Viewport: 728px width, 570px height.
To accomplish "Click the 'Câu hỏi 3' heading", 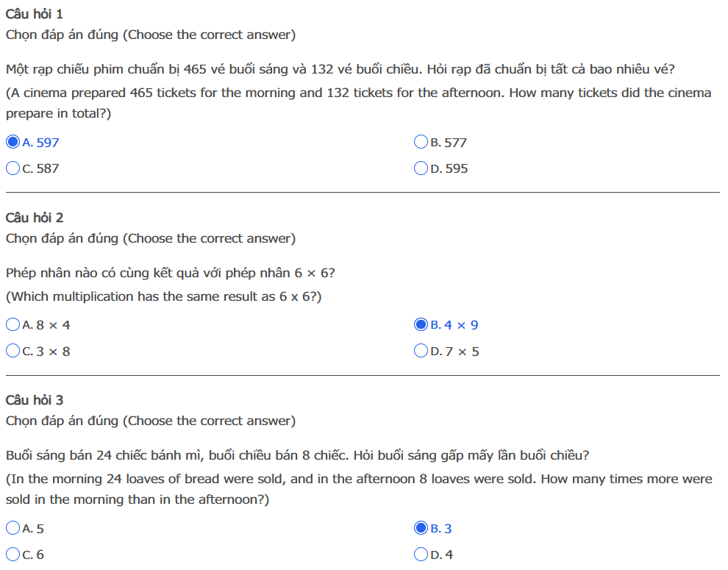I will pos(35,400).
